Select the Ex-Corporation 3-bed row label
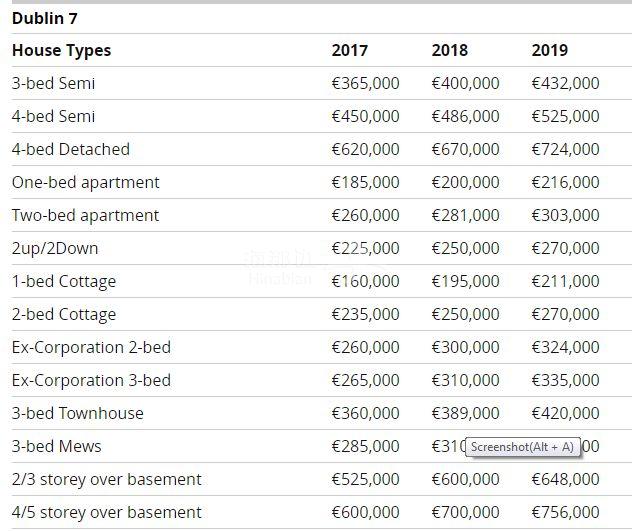The image size is (634, 531). point(91,380)
